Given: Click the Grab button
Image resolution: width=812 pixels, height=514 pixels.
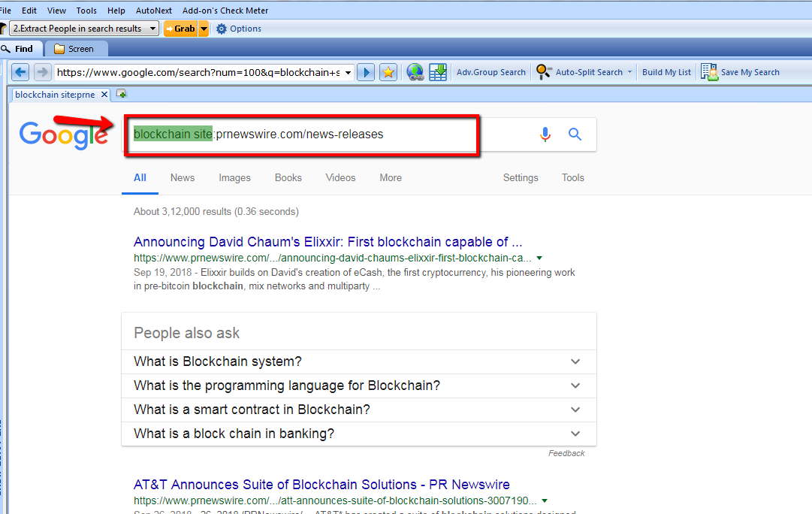Looking at the screenshot, I should click(181, 29).
